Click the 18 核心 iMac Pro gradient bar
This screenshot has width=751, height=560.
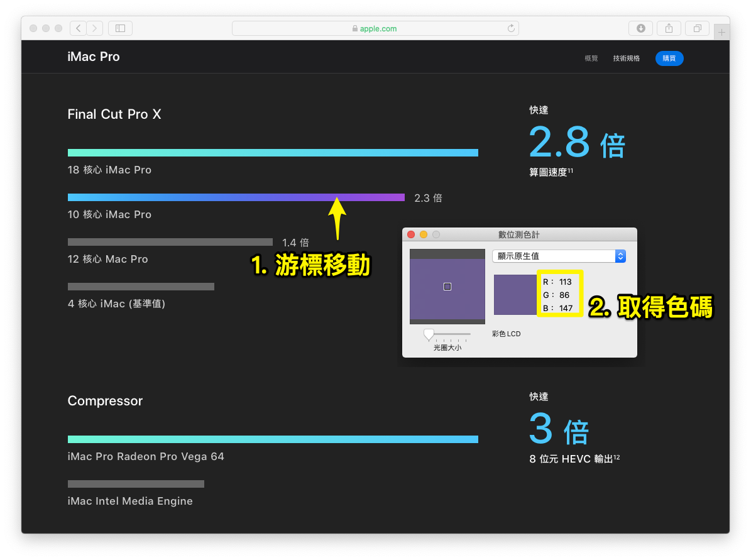tap(273, 153)
